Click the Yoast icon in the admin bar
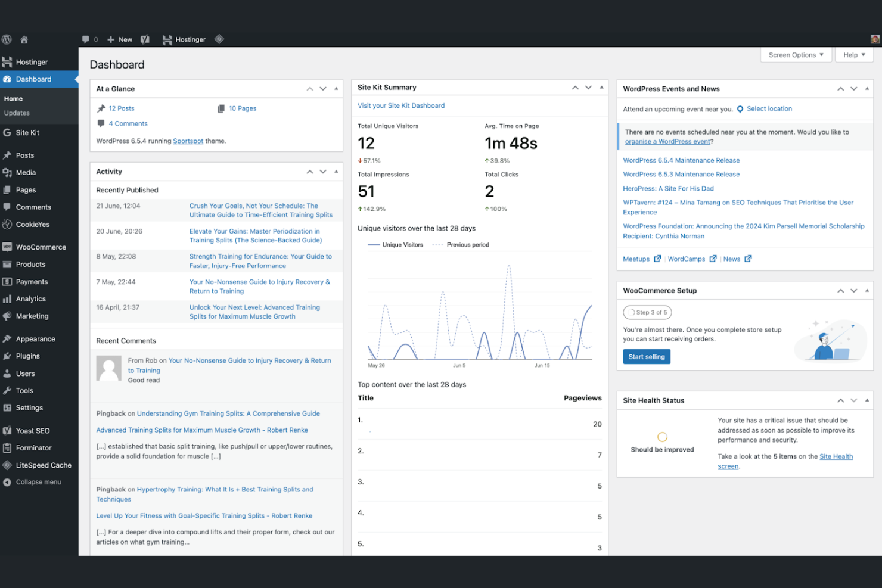This screenshot has height=588, width=882. point(145,39)
